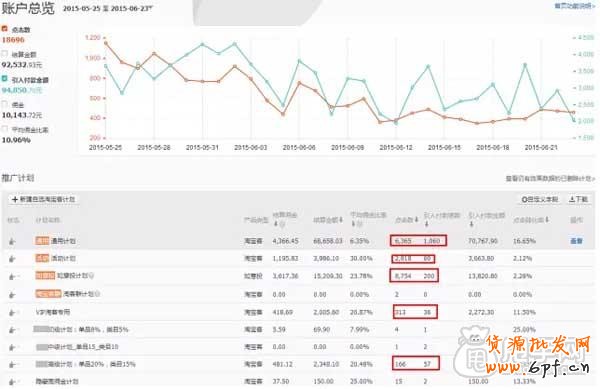This screenshot has height=389, width=600.
Task: Click status icon of 通用计划 row
Action: click(x=12, y=241)
